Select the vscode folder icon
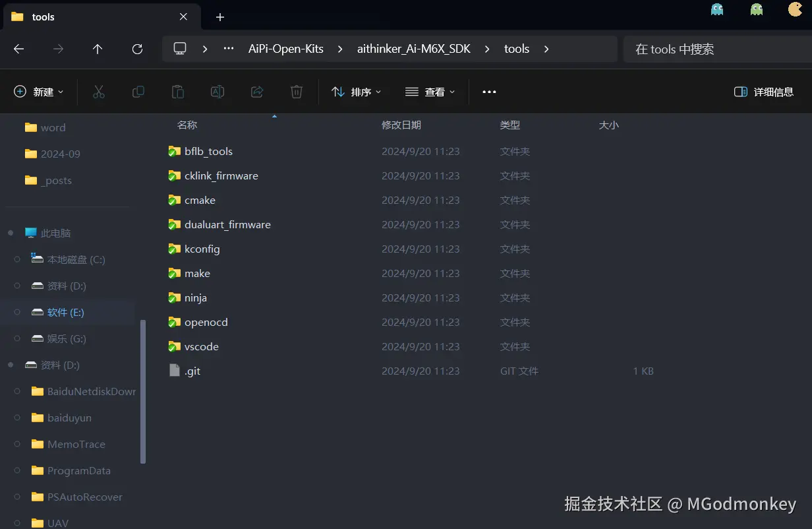 pos(174,347)
